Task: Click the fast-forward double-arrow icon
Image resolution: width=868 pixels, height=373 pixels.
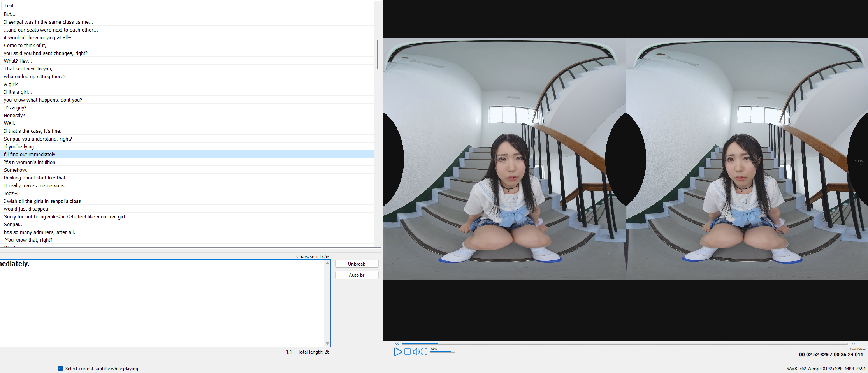Action: [x=853, y=344]
